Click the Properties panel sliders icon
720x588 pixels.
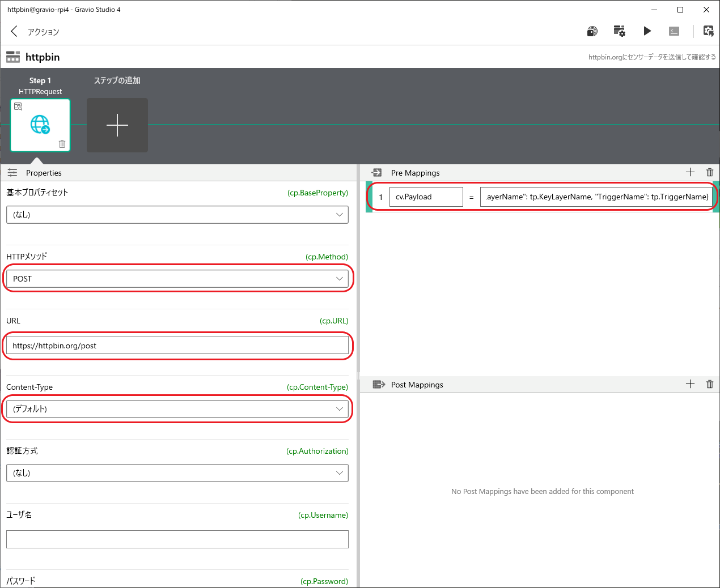[x=12, y=173]
